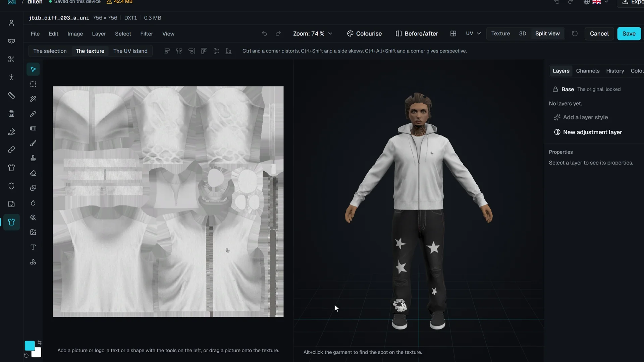This screenshot has height=362, width=644.
Task: Switch to the Channels tab
Action: point(588,71)
